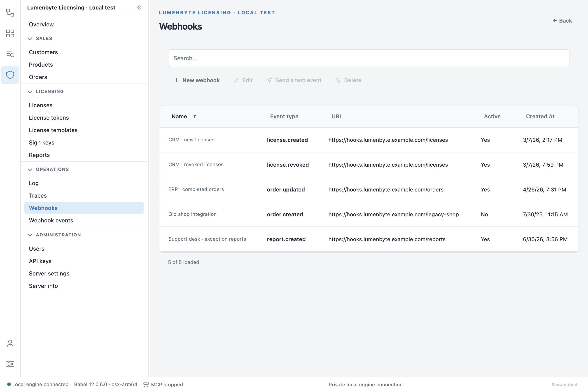Viewport: 588px width, 392px height.
Task: Select the 'ERP · completed orders' row
Action: (369, 189)
